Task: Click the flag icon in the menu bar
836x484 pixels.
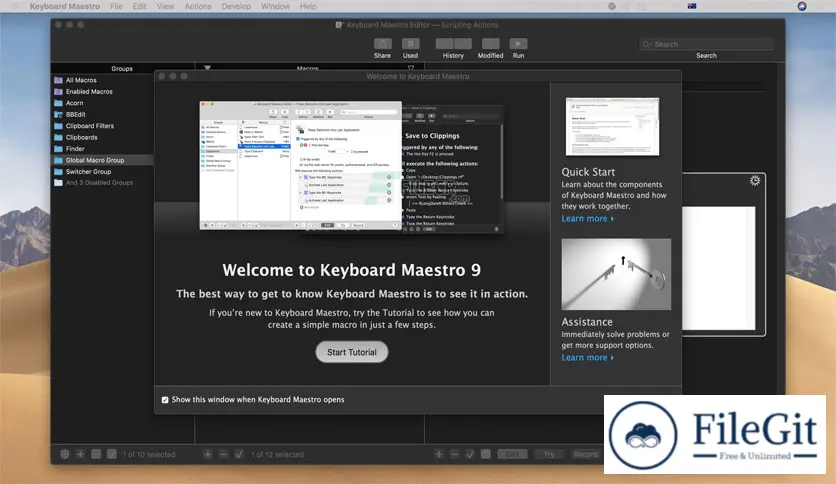Action: 692,6
